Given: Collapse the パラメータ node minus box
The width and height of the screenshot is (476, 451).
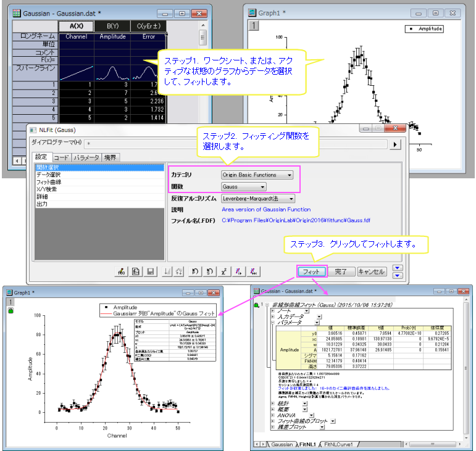Looking at the screenshot, I should (x=273, y=323).
